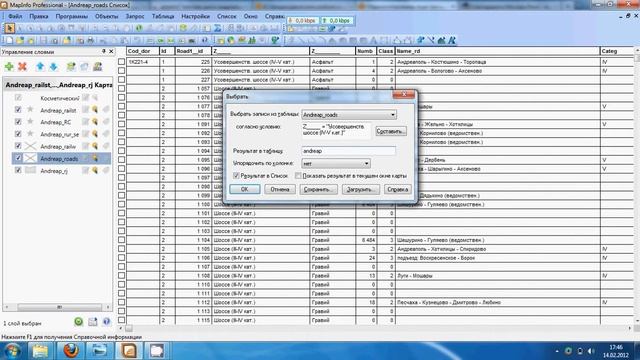
Task: Click Отмена to cancel the dialog
Action: [x=280, y=189]
